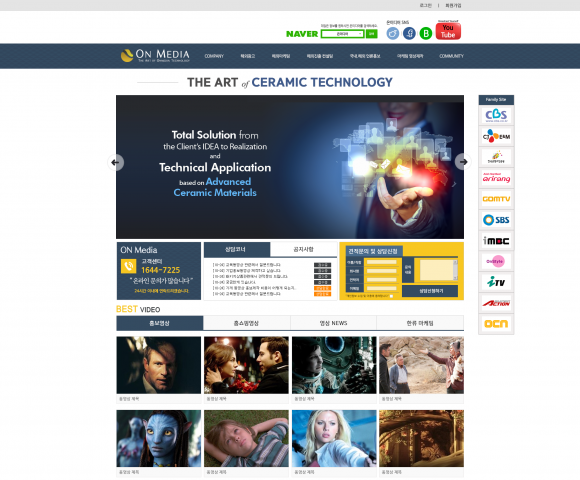Submit the consultation request form button

coord(431,291)
